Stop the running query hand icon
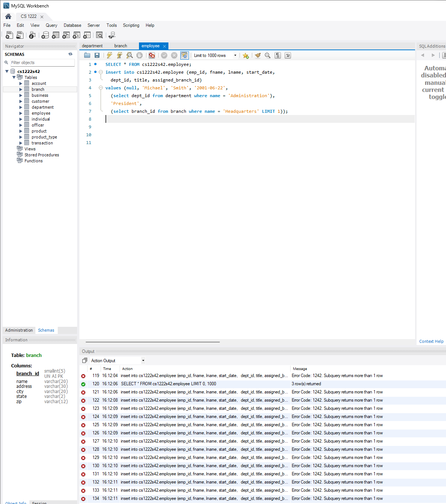Viewport: 446px width, 504px height. point(139,55)
